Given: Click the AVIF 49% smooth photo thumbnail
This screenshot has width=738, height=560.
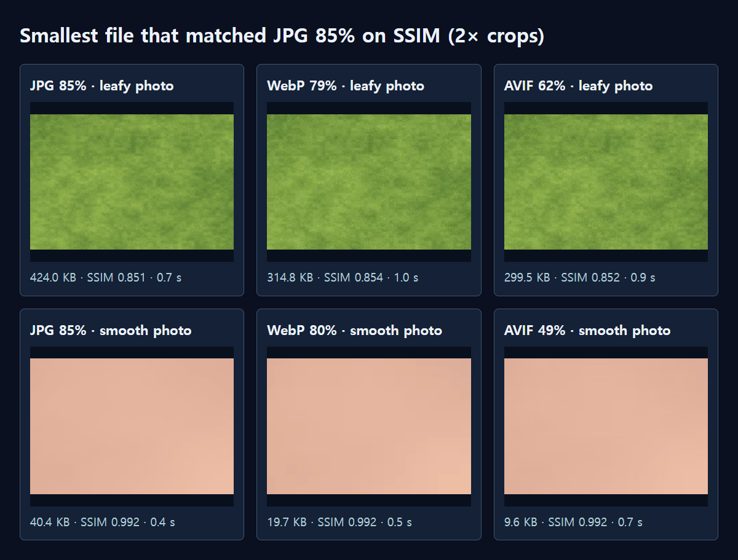Looking at the screenshot, I should click(606, 427).
